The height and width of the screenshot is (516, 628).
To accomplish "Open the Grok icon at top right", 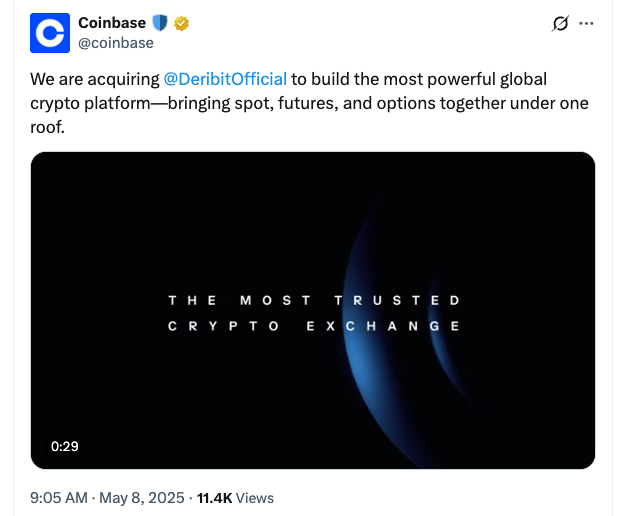I will click(x=561, y=24).
